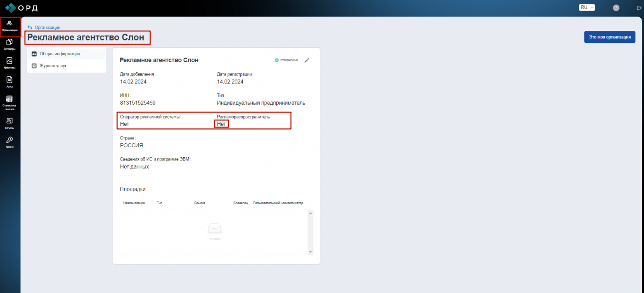Click the Рекламораспространитель Нет value
The width and height of the screenshot is (644, 293).
222,124
